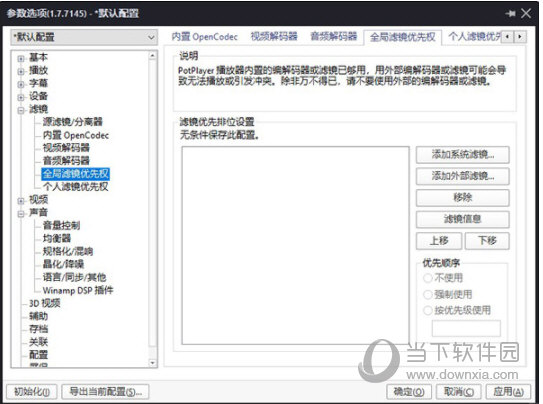Click the priority value field under 按优先级使用
Screen dimensions: 543x404
pos(466,328)
